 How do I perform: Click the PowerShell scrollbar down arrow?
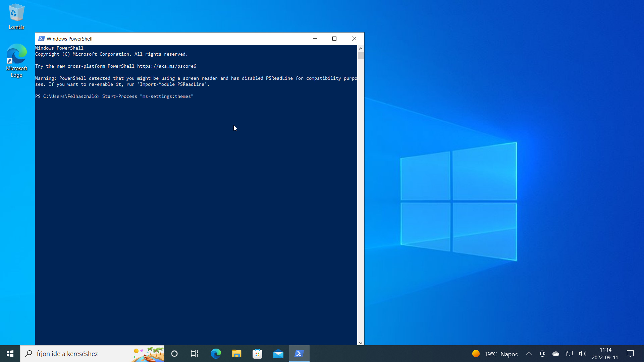[x=361, y=343]
